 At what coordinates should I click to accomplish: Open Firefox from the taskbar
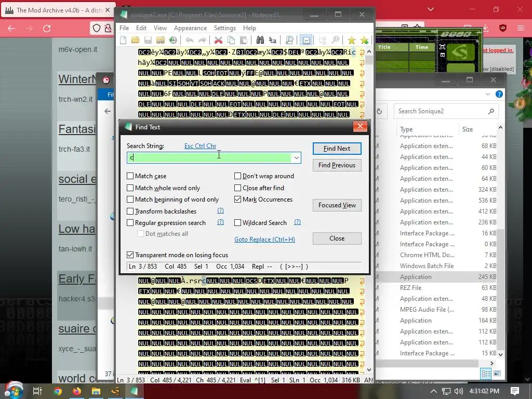pos(77,391)
